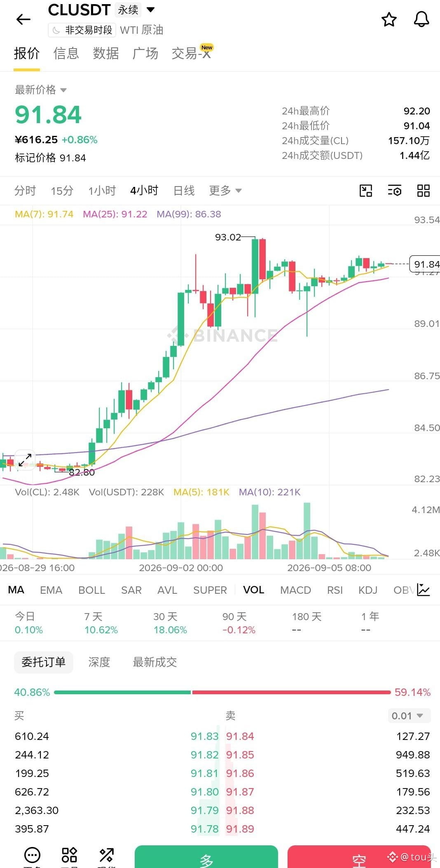The image size is (440, 868).
Task: Open chart indicator settings icon
Action: coord(395,191)
